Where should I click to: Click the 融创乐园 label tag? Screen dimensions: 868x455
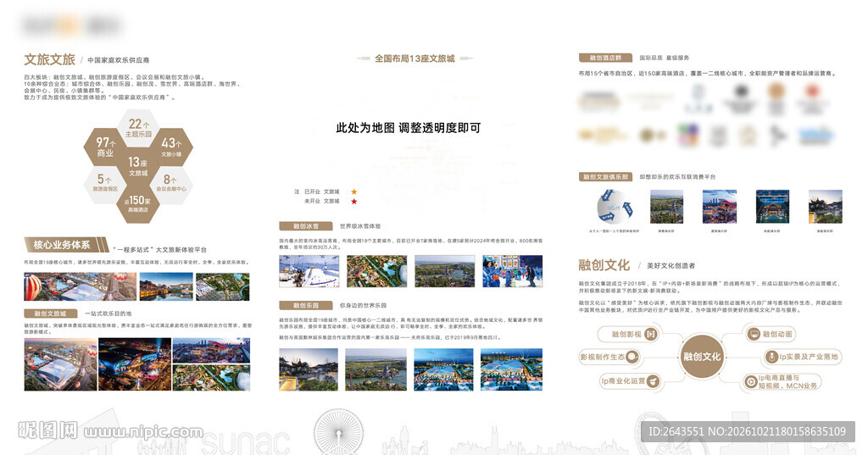pyautogui.click(x=305, y=306)
